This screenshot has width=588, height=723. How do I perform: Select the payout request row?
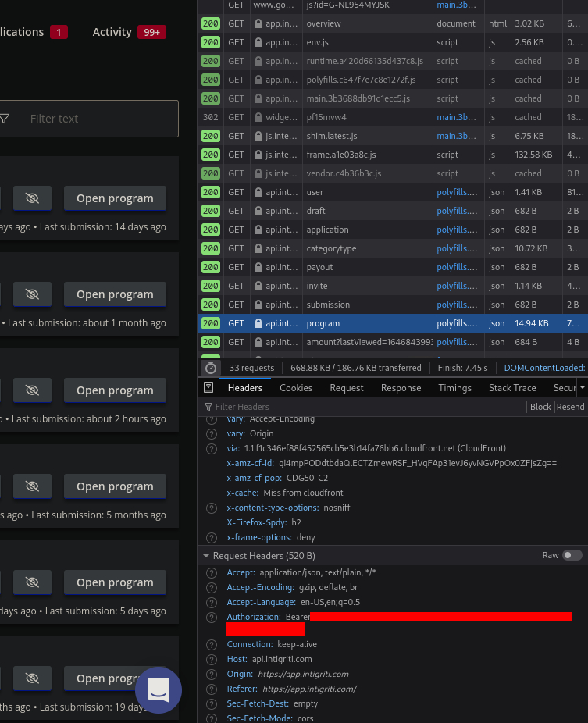(393, 267)
